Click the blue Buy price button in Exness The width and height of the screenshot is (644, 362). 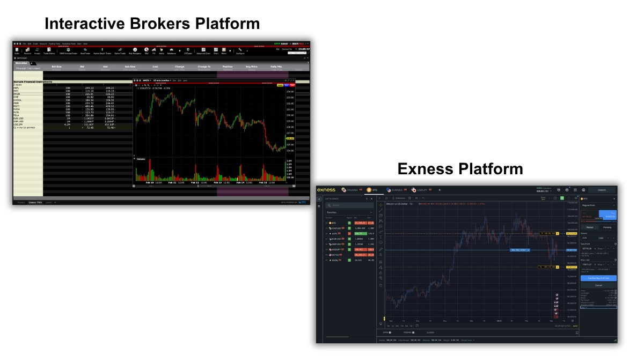608,215
